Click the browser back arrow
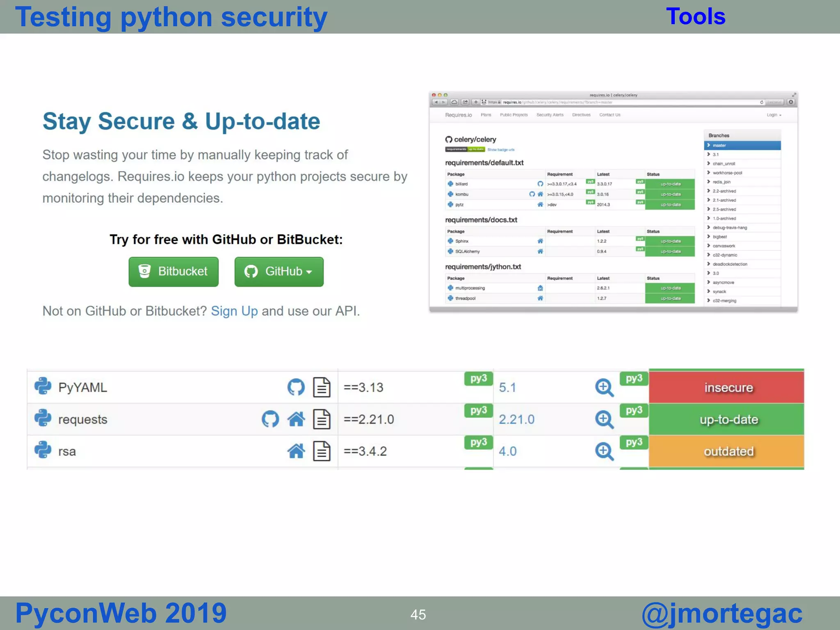This screenshot has width=840, height=630. click(x=436, y=102)
